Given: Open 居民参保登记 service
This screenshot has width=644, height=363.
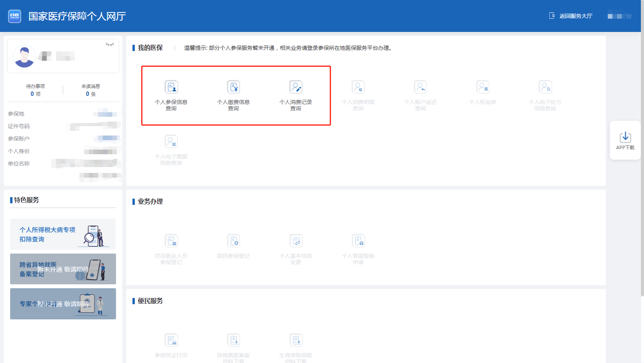Looking at the screenshot, I should coord(234,247).
